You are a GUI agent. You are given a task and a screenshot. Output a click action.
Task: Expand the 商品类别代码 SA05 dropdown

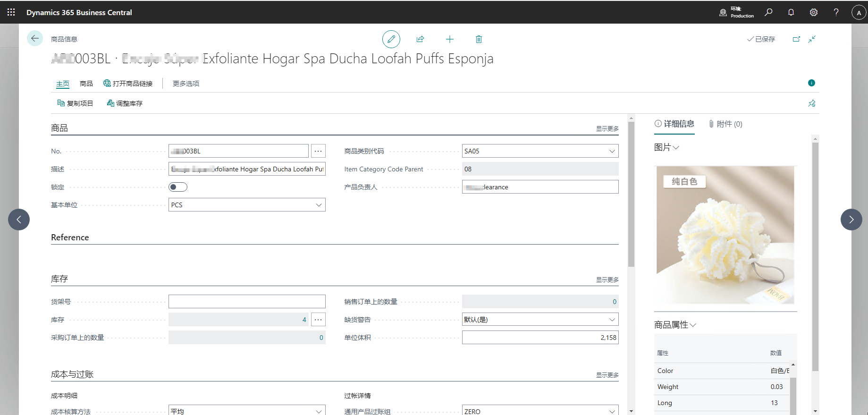(612, 151)
